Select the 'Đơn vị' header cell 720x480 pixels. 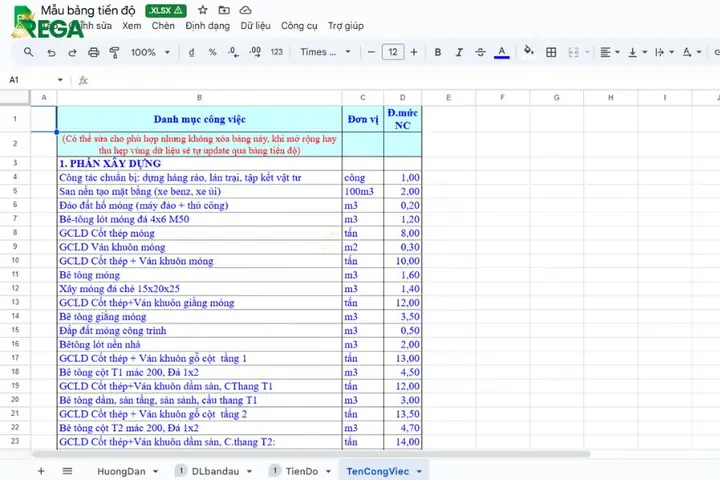[363, 119]
